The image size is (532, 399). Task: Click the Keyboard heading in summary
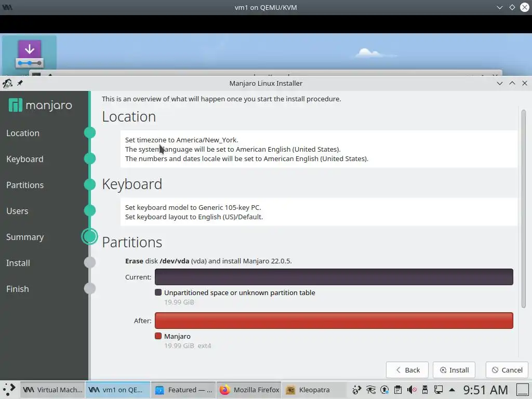(132, 184)
